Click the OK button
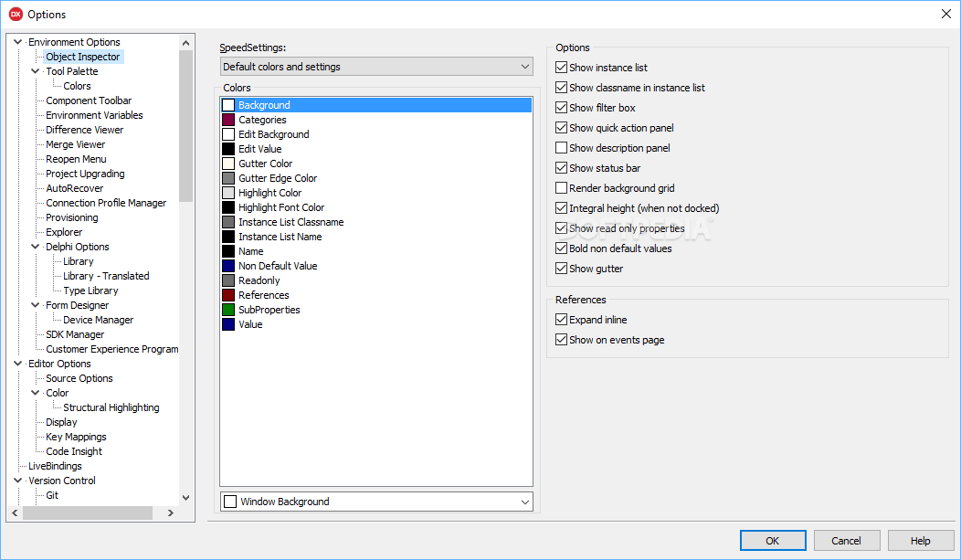This screenshot has width=961, height=560. (773, 541)
